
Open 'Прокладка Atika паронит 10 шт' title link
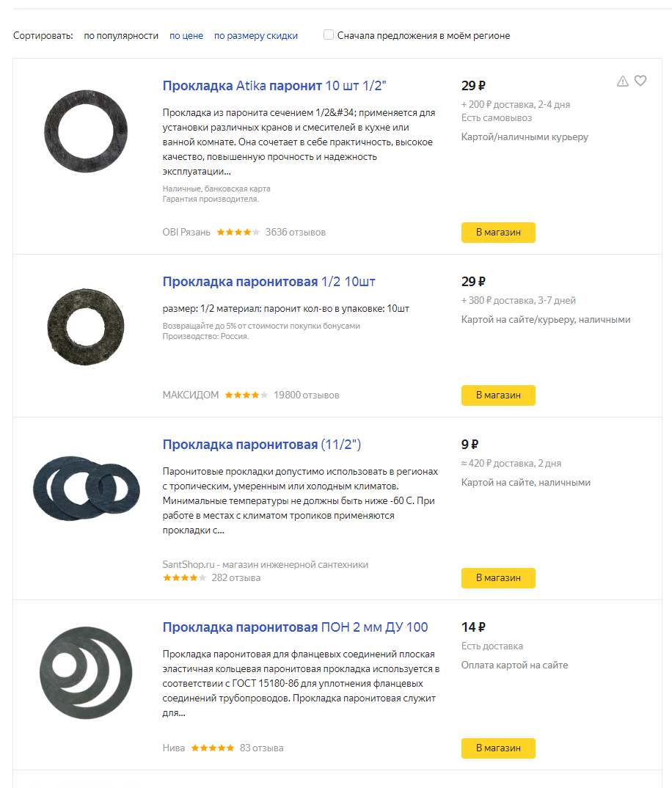274,86
